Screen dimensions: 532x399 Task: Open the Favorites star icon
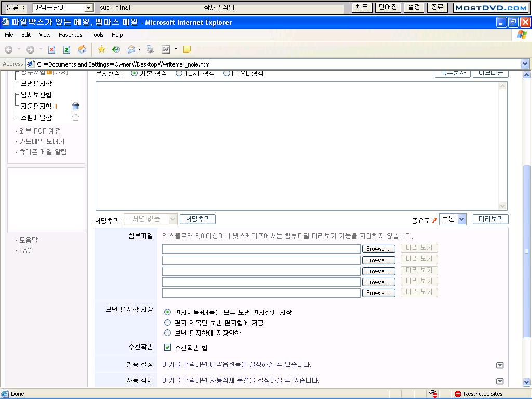(101, 49)
